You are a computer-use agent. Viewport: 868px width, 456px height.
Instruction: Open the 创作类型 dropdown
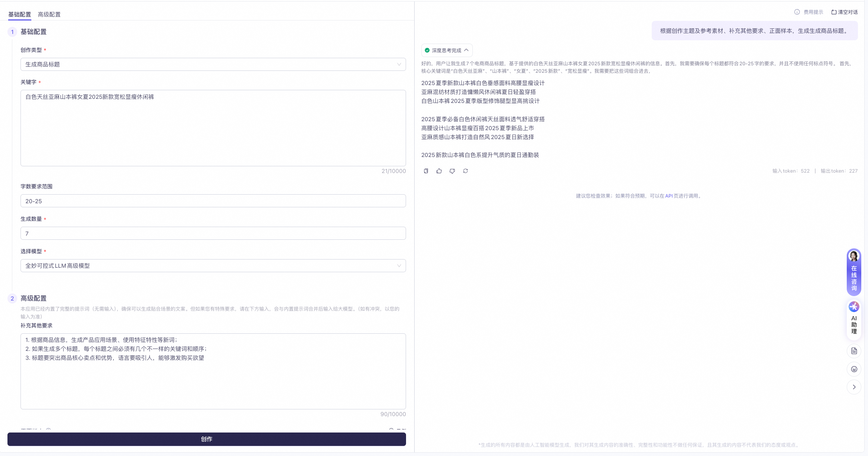(x=213, y=65)
